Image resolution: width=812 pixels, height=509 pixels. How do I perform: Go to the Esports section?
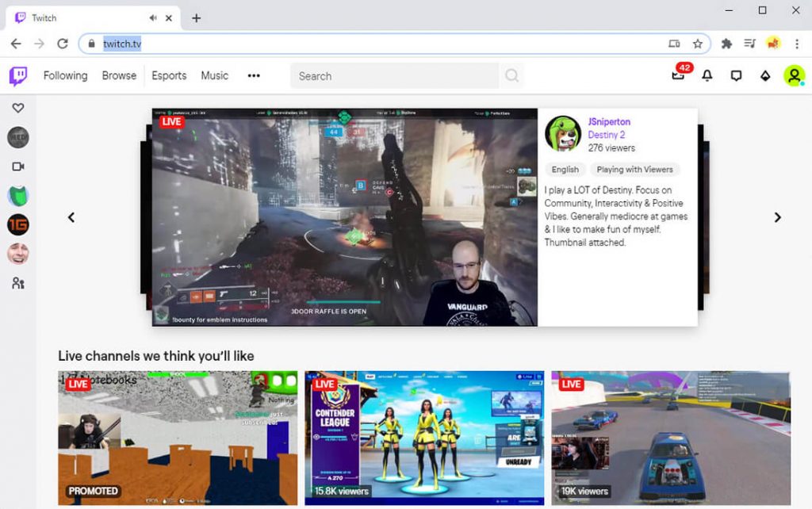[169, 75]
